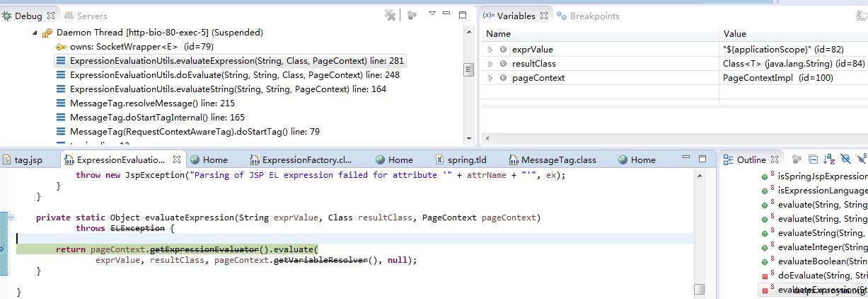The height and width of the screenshot is (299, 868).
Task: Click Collapse All icon in Outline
Action: (x=814, y=160)
